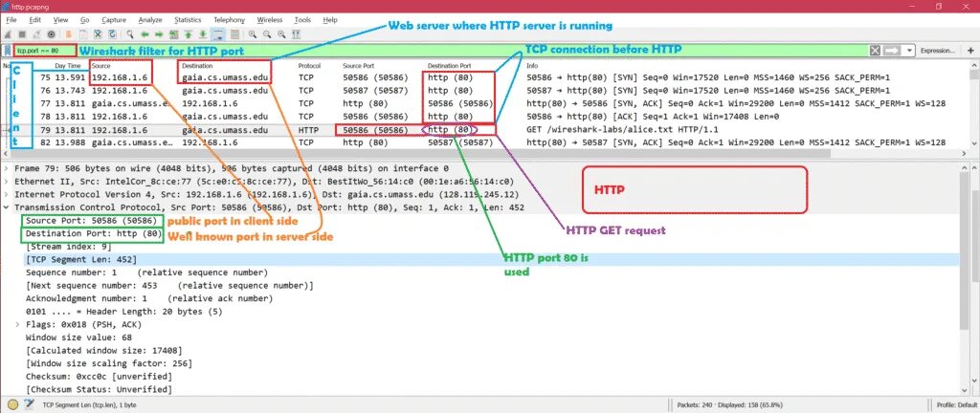Reload the capture file
This screenshot has height=413, width=980.
click(113, 34)
